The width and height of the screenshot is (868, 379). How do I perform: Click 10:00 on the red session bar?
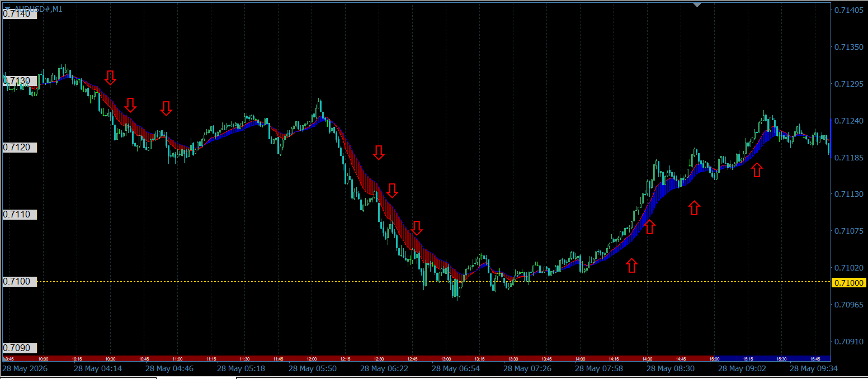pyautogui.click(x=43, y=359)
